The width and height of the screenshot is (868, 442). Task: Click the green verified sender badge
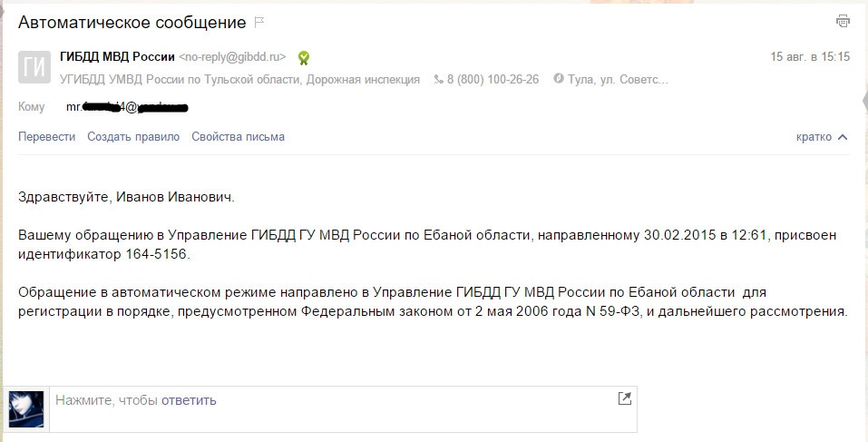pos(305,57)
